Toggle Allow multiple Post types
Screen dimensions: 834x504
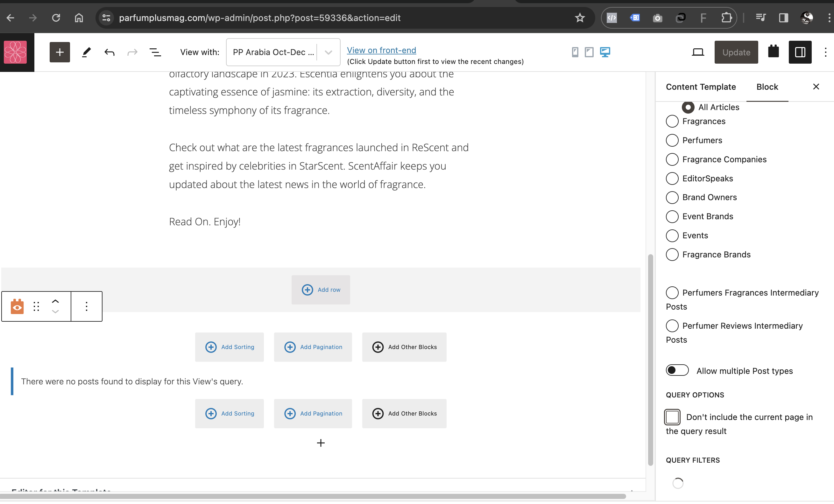(677, 370)
